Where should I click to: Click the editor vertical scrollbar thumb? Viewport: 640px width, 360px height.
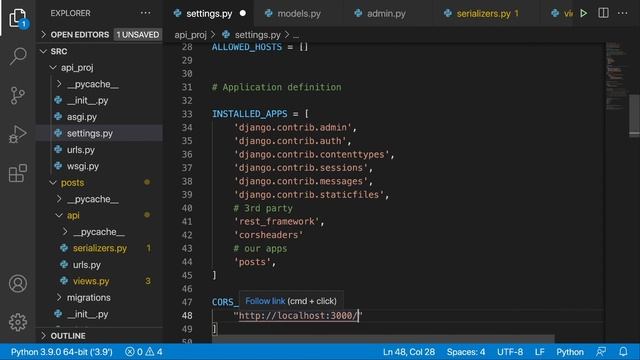[634, 116]
